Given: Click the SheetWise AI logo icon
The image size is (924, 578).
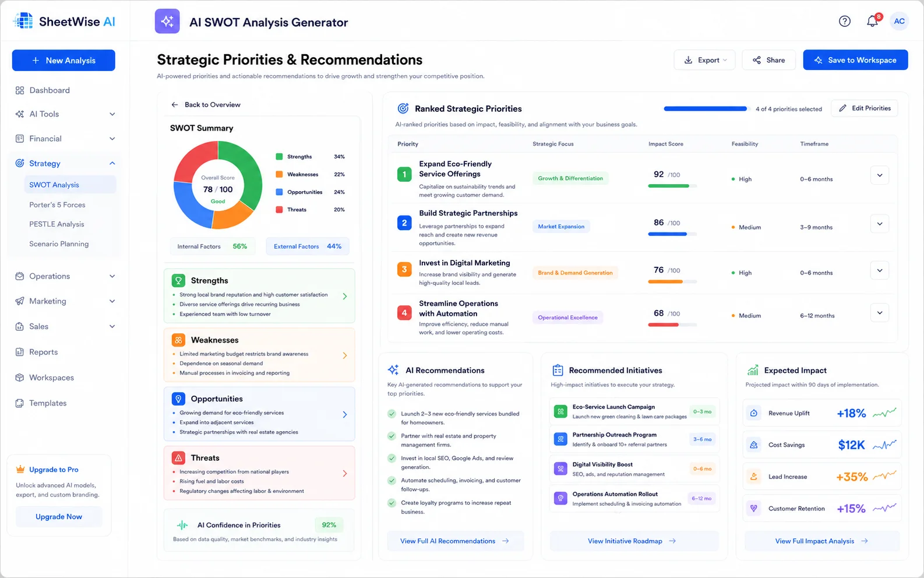Looking at the screenshot, I should pyautogui.click(x=23, y=21).
